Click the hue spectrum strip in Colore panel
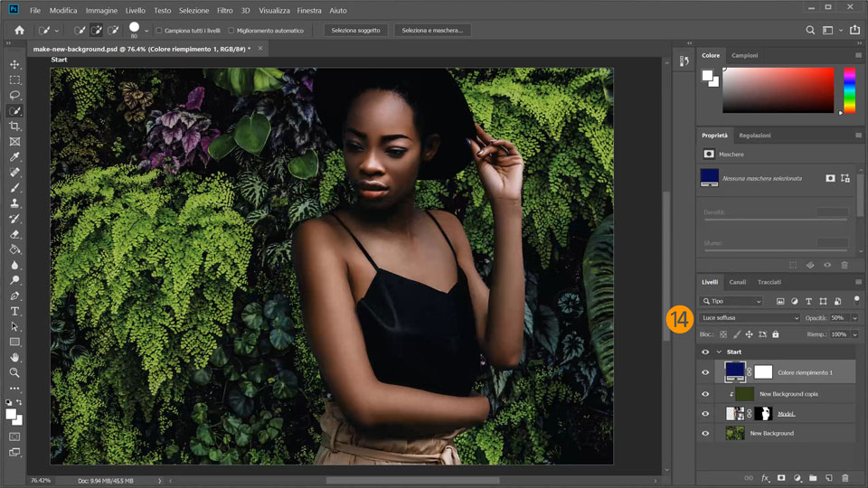The height and width of the screenshot is (488, 868). (849, 90)
